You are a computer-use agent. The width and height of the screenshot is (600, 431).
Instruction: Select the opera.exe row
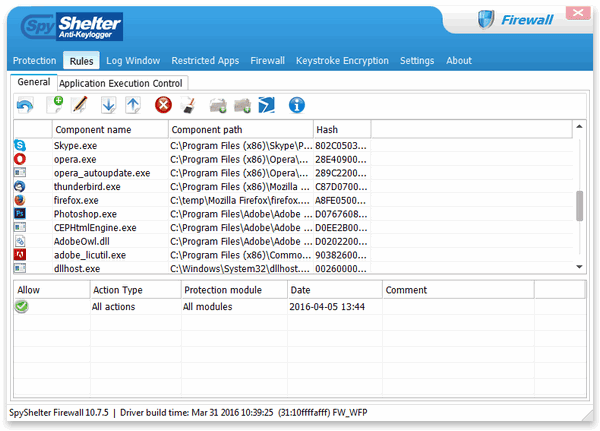pyautogui.click(x=293, y=159)
